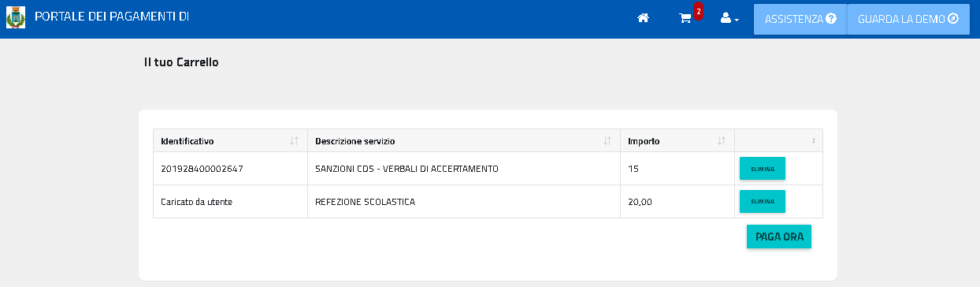Sort table by Identificativo column arrows
This screenshot has width=980, height=287.
(294, 141)
